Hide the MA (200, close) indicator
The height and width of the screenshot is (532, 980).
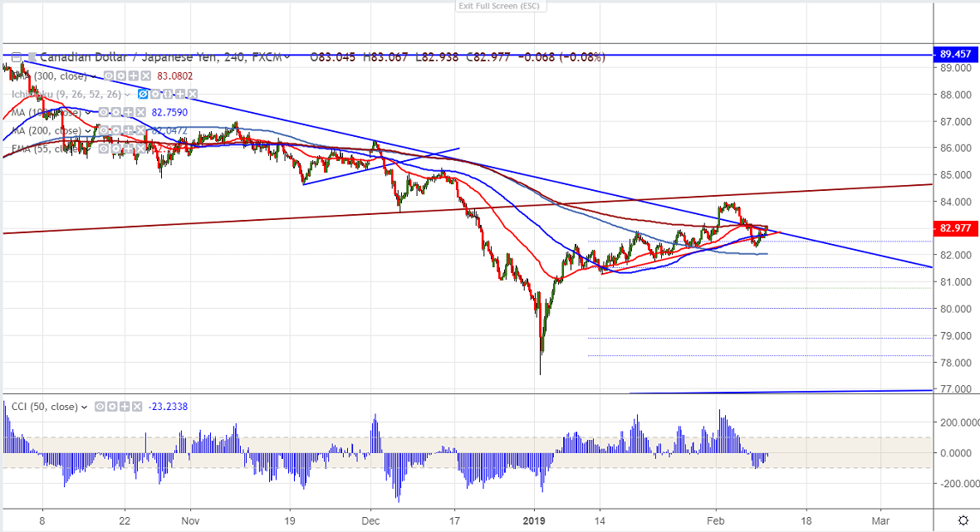[104, 130]
